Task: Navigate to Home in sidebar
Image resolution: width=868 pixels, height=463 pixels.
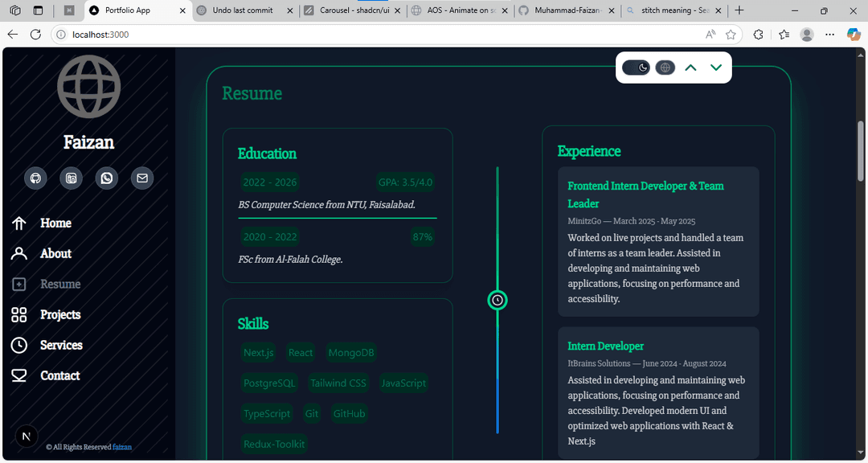Action: [x=56, y=223]
